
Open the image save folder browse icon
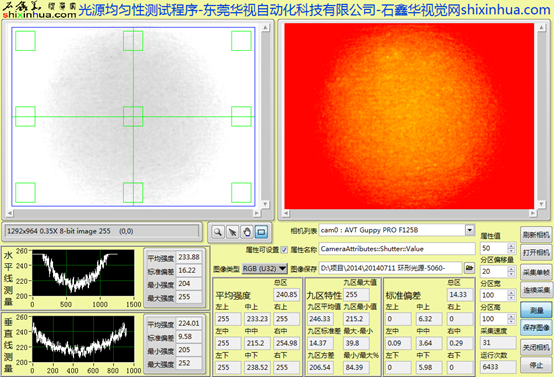(x=469, y=268)
